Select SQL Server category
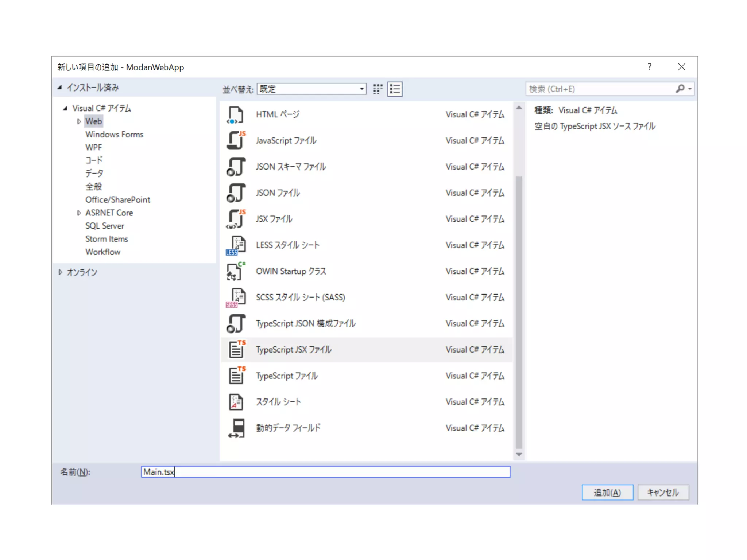747x560 pixels. (x=105, y=226)
